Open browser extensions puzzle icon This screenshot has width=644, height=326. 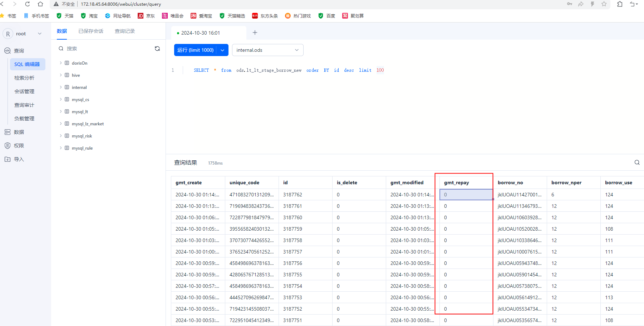620,4
